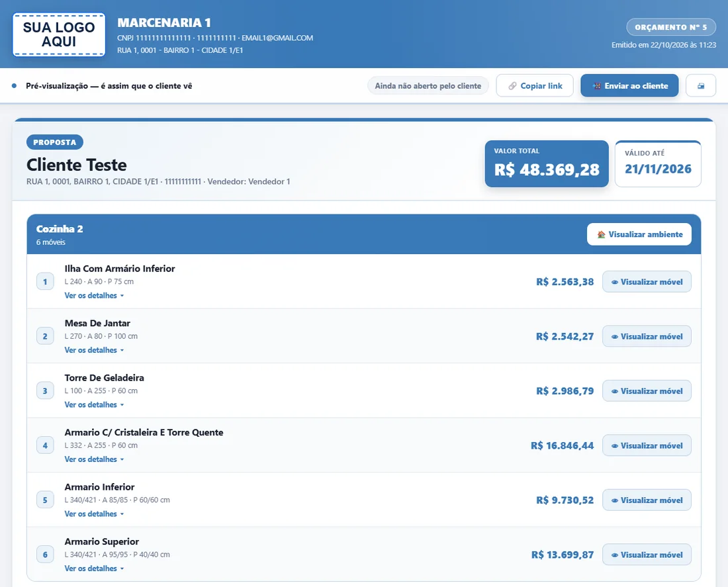Click Visualizar móvel for Mesa De Jantar

pos(647,336)
